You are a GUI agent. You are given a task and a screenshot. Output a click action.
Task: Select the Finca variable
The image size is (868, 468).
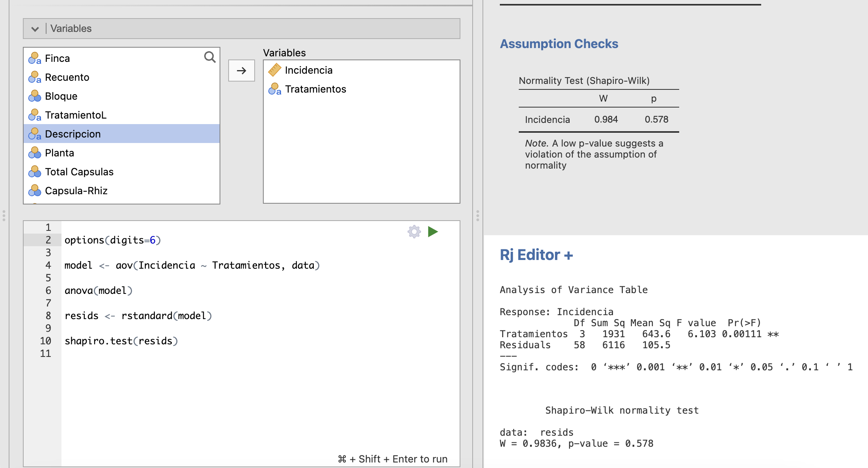point(58,58)
